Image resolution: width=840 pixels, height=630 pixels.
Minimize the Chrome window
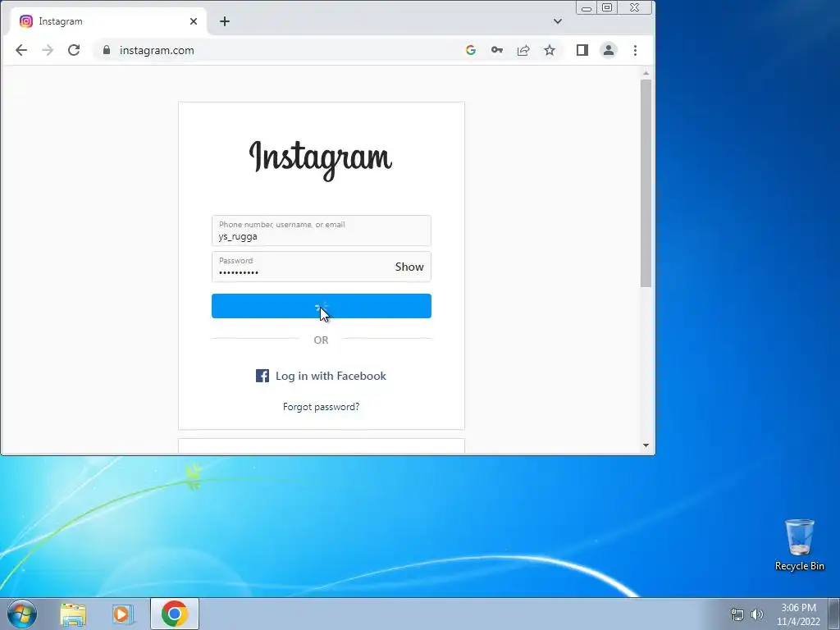[x=587, y=7]
